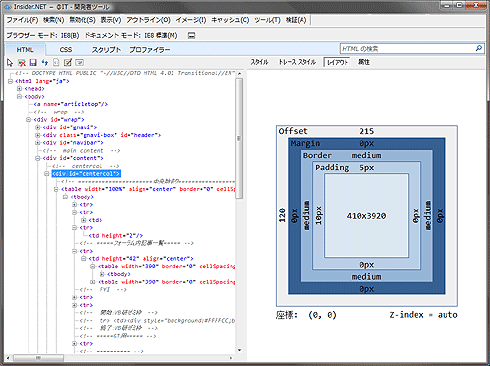490x366 pixels.
Task: Click the HTML tree vertical scrollbar thumb
Action: pyautogui.click(x=239, y=138)
